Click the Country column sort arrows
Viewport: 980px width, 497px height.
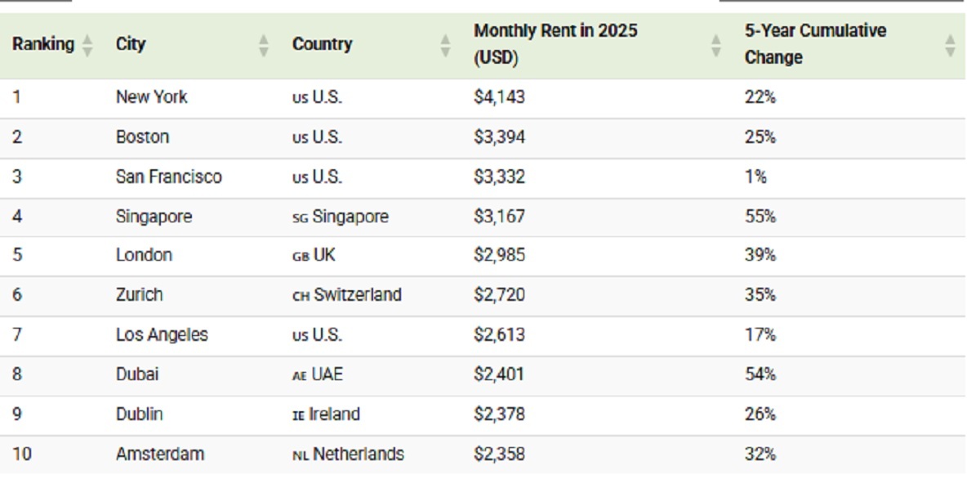pos(445,45)
